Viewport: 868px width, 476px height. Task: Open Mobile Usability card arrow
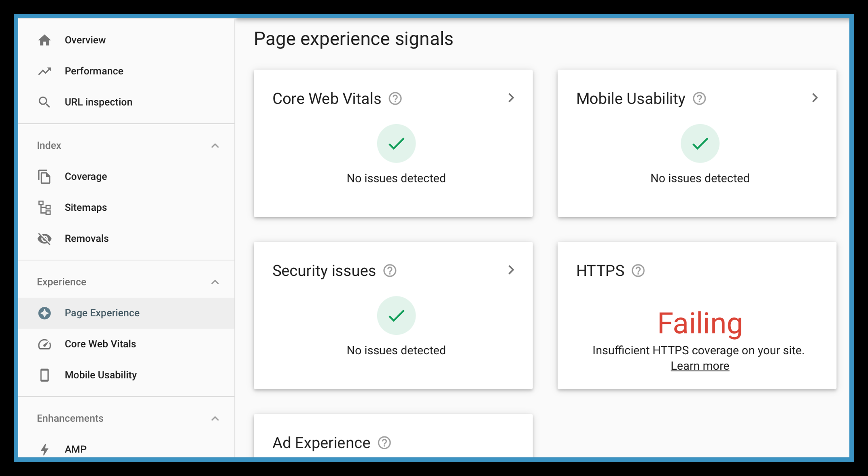[815, 98]
